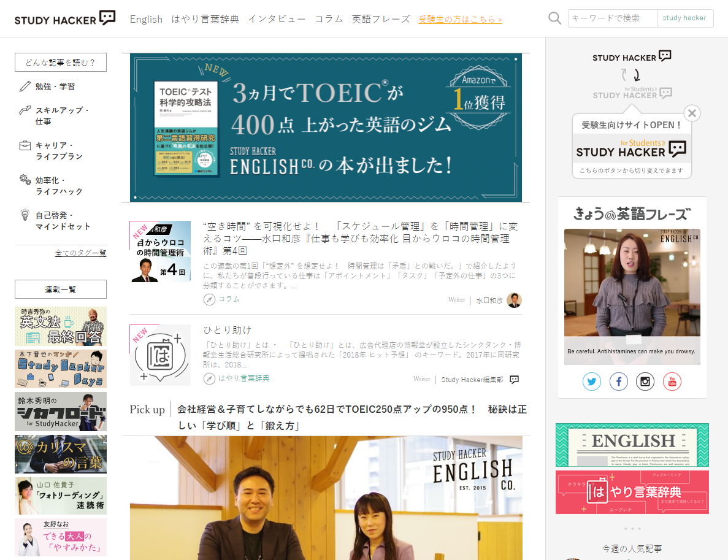Viewport: 728px width, 560px height.
Task: Click the chart icon beside スキルアップ・仕事
Action: click(25, 110)
